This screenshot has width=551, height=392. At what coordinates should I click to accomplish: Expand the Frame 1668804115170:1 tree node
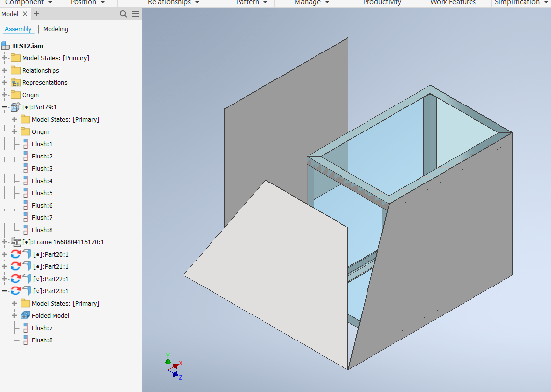click(x=5, y=242)
